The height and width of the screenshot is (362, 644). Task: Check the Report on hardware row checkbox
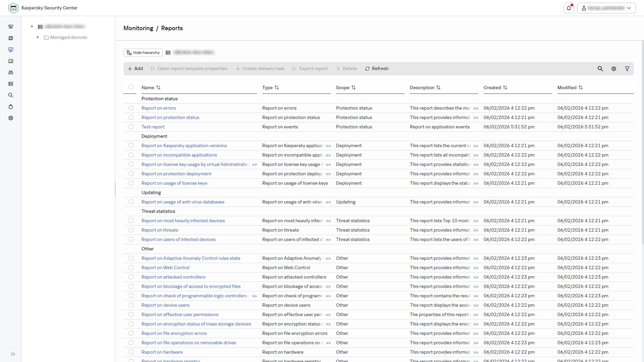[131, 352]
